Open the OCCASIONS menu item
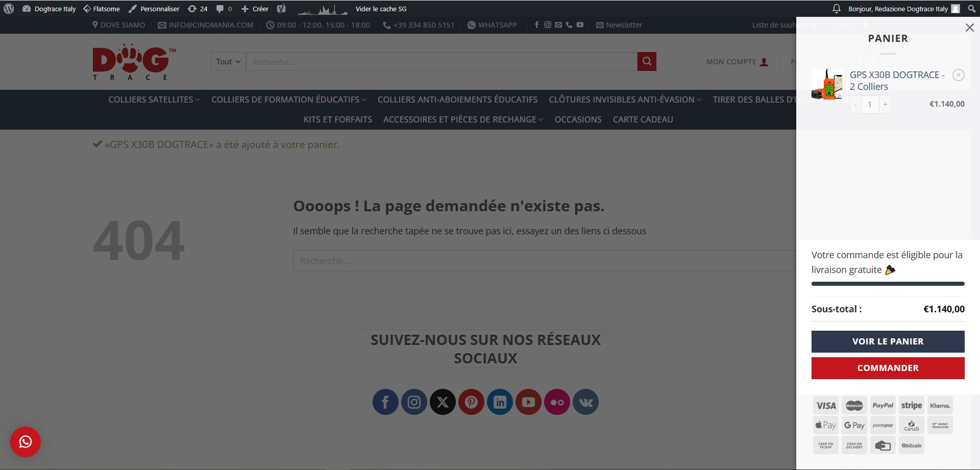 (578, 119)
